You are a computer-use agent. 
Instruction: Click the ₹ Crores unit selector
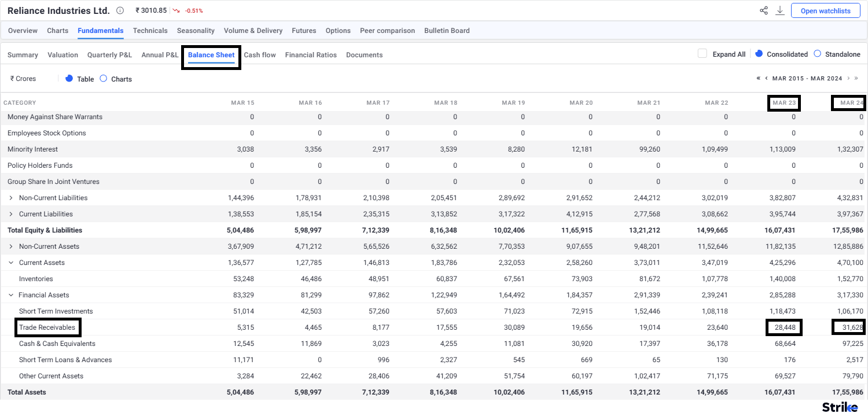click(23, 79)
